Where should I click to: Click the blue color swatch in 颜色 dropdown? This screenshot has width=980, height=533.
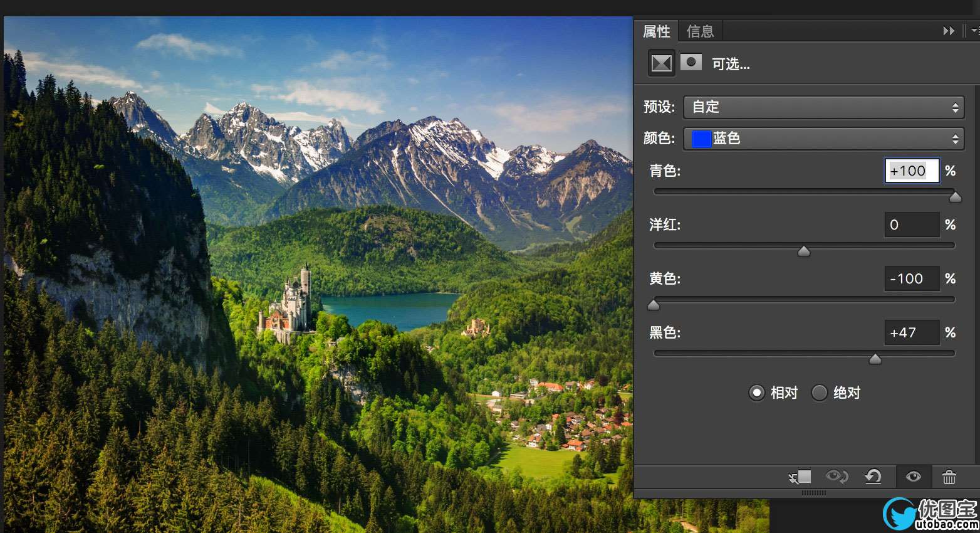pos(701,139)
